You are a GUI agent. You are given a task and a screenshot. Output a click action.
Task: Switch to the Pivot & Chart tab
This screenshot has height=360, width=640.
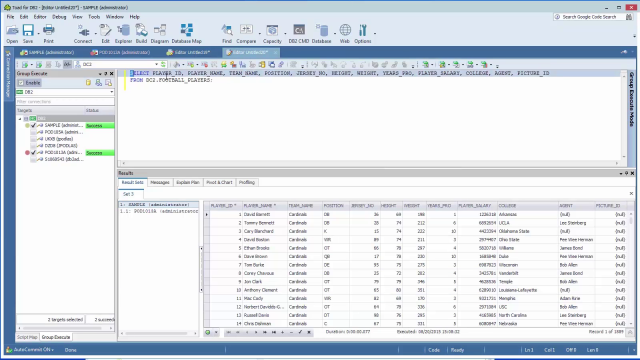219,182
